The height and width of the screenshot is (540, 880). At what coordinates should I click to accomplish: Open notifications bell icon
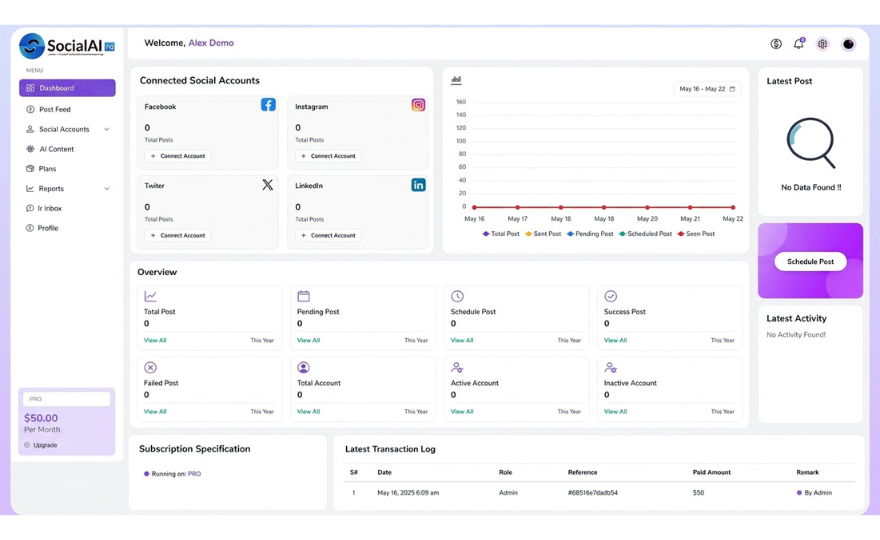click(799, 43)
